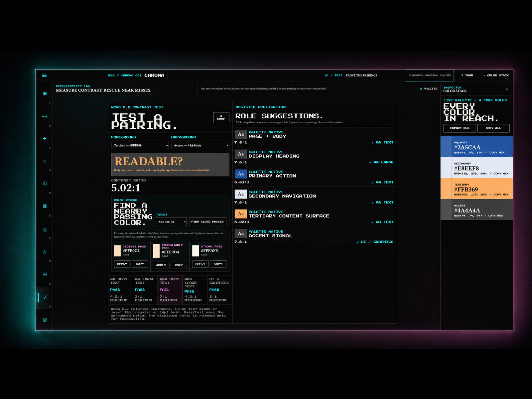Close the Color Stack inspector panel
The width and height of the screenshot is (532, 399).
[x=507, y=89]
